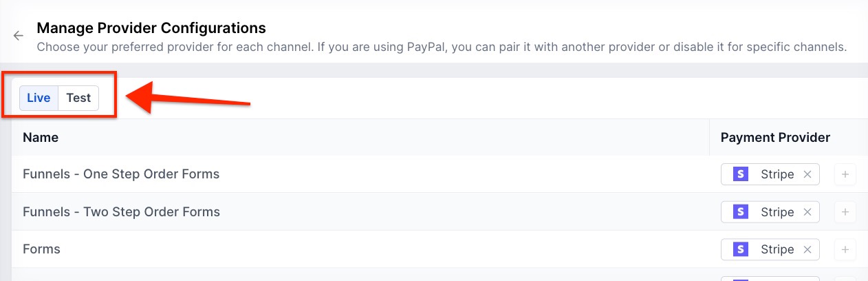868x281 pixels.
Task: Switch to Live mode
Action: 39,98
